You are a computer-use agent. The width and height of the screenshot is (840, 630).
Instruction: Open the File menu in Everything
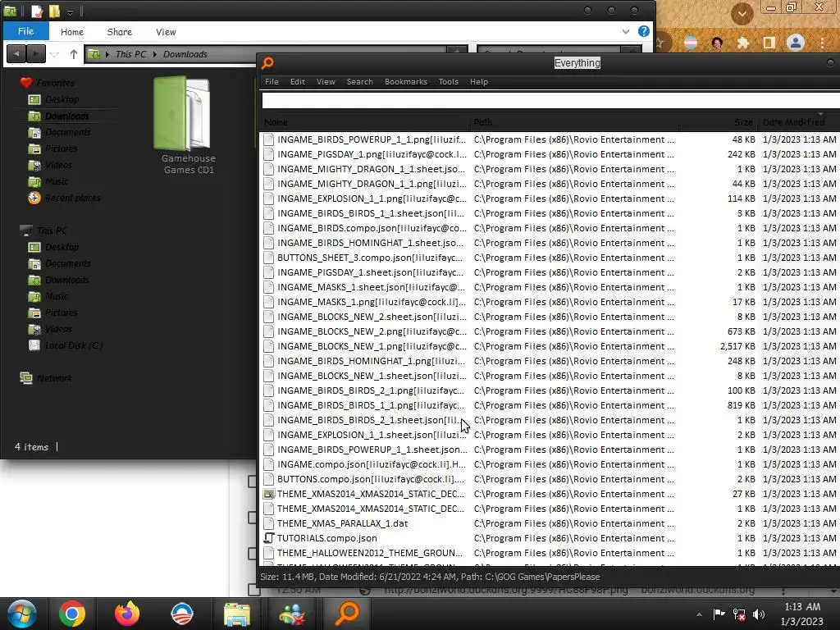pos(272,82)
